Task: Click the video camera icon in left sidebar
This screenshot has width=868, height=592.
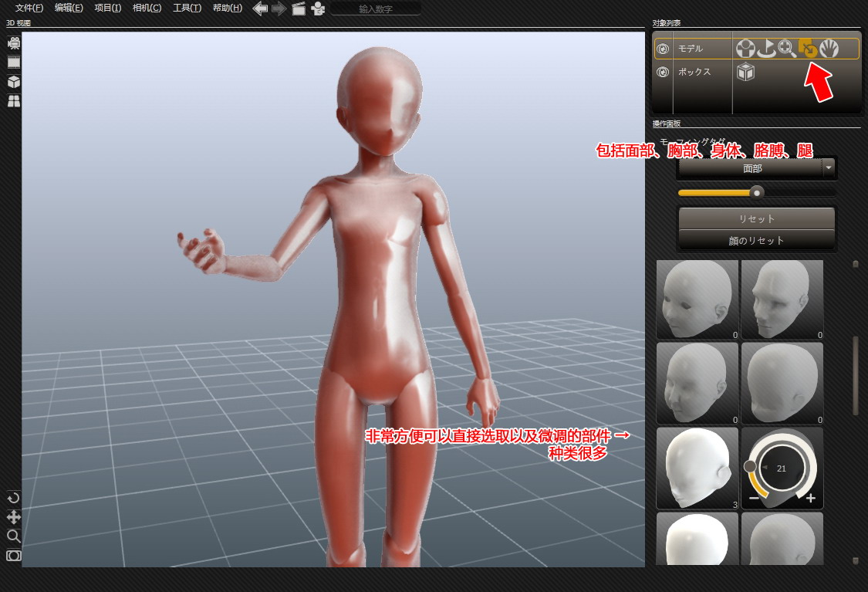Action: point(14,43)
